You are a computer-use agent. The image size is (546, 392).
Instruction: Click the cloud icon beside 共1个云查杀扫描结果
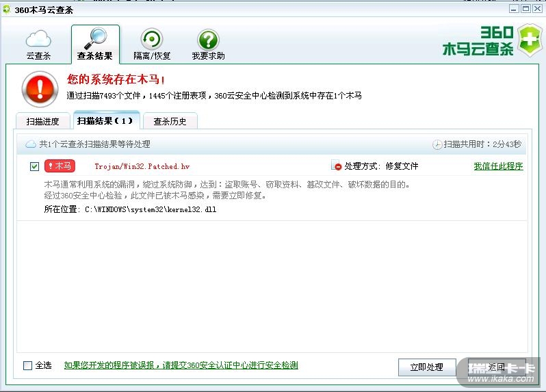pos(31,144)
